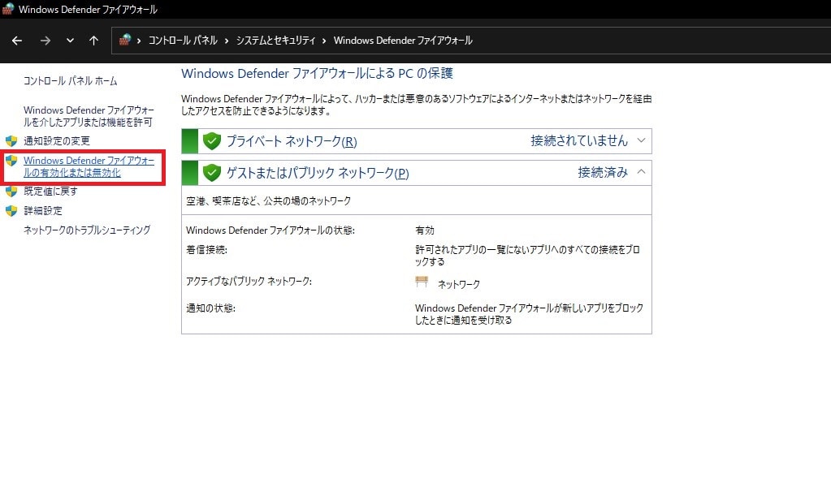Click 通知の状態: label

(x=210, y=308)
